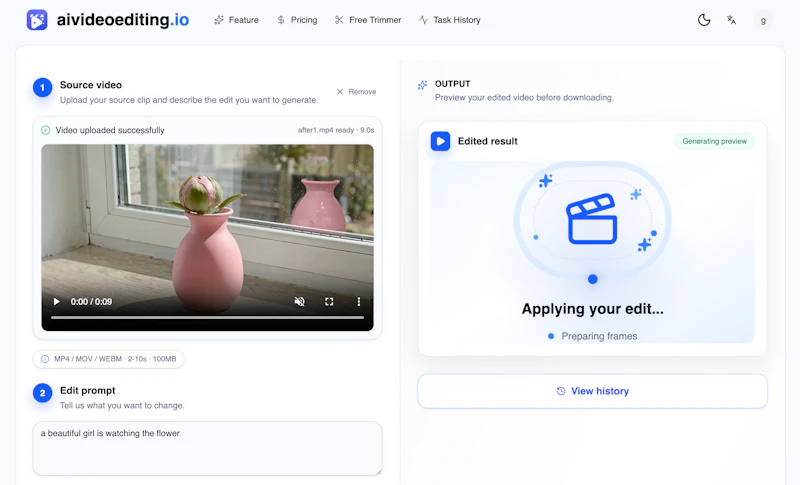Play the source video
This screenshot has width=800, height=485.
[57, 301]
